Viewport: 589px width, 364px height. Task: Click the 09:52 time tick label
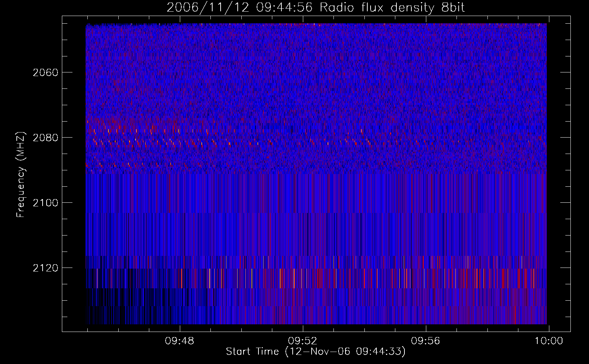(303, 341)
